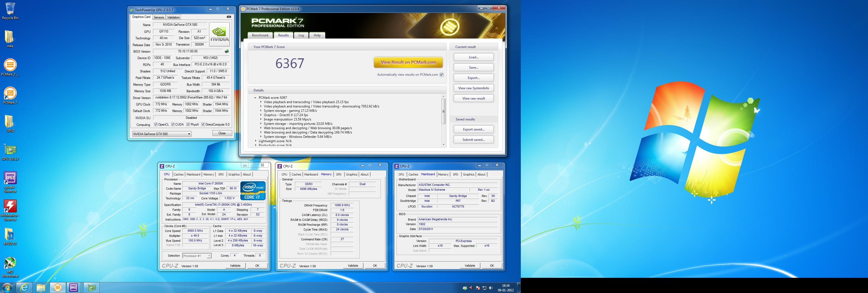Open the Windows Start menu orb
The height and width of the screenshot is (293, 868).
tap(7, 288)
